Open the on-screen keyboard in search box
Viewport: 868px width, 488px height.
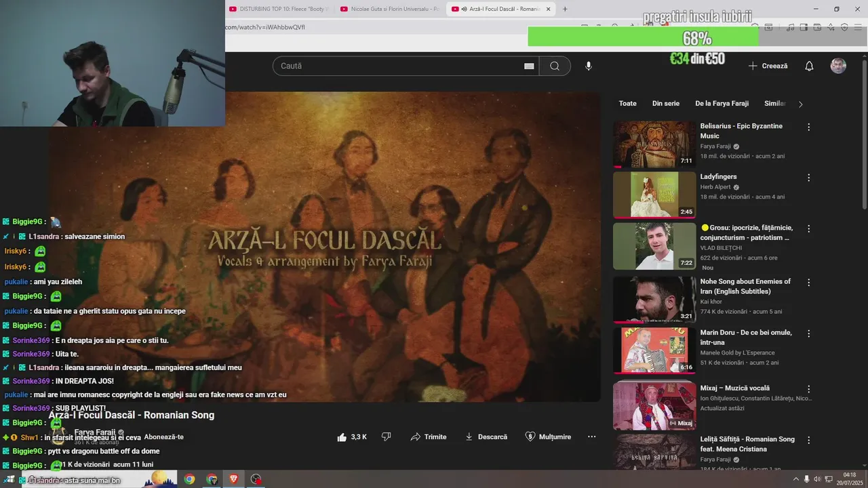529,66
